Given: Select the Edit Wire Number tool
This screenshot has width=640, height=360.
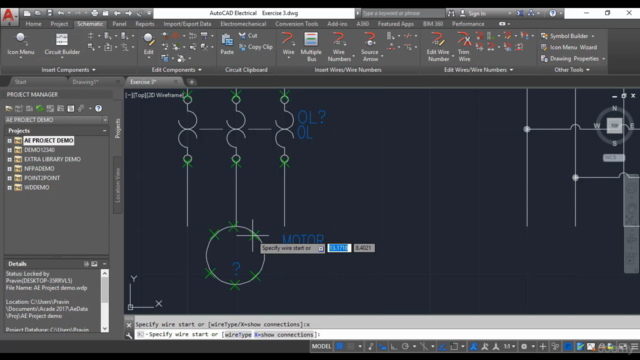Looking at the screenshot, I should click(x=438, y=47).
